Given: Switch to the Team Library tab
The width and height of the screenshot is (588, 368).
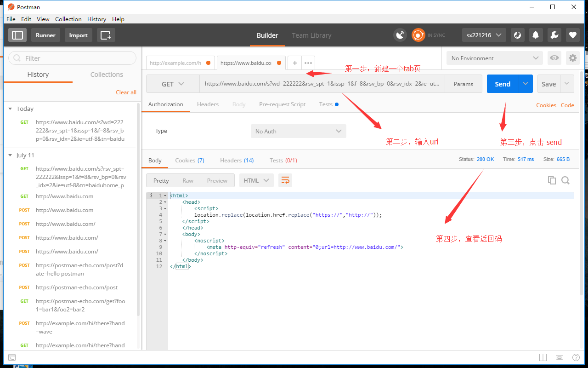Looking at the screenshot, I should tap(311, 35).
